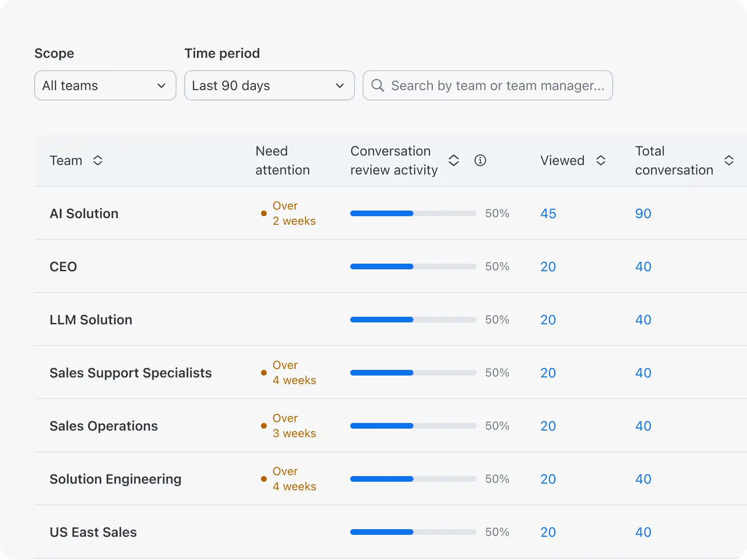The image size is (747, 560).
Task: Click the LLM Solution progress bar
Action: pos(413,320)
